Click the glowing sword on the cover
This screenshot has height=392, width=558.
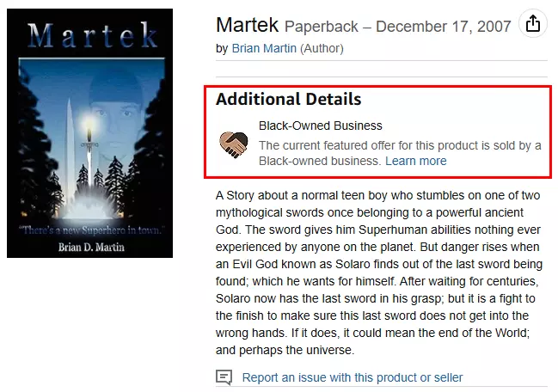click(x=89, y=148)
